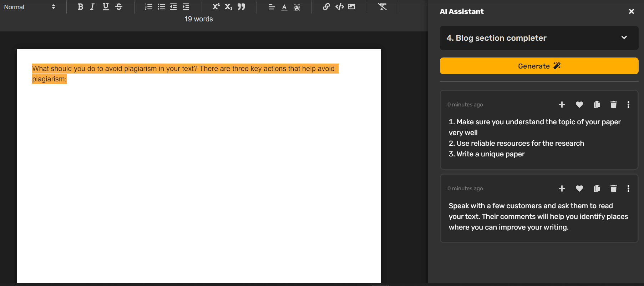This screenshot has height=286, width=644.
Task: Open the text alignment dropdown
Action: (272, 7)
